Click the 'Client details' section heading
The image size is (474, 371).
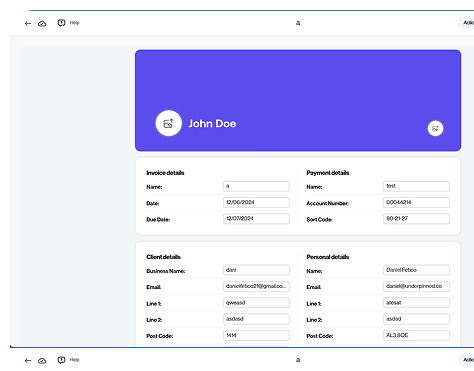(x=163, y=257)
